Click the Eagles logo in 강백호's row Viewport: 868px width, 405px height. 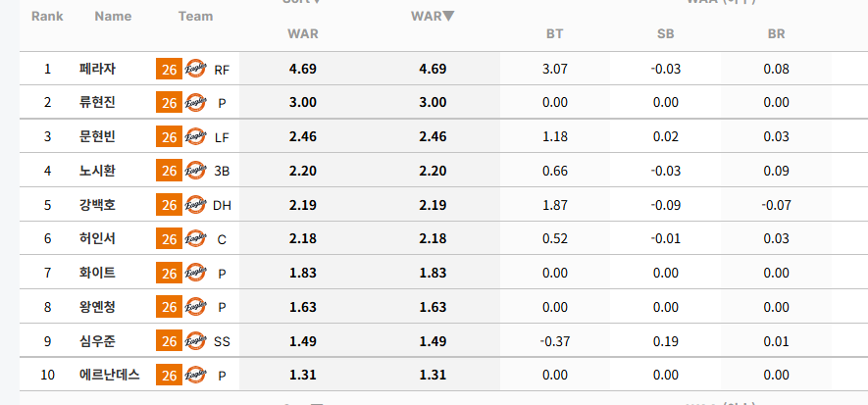pyautogui.click(x=195, y=205)
